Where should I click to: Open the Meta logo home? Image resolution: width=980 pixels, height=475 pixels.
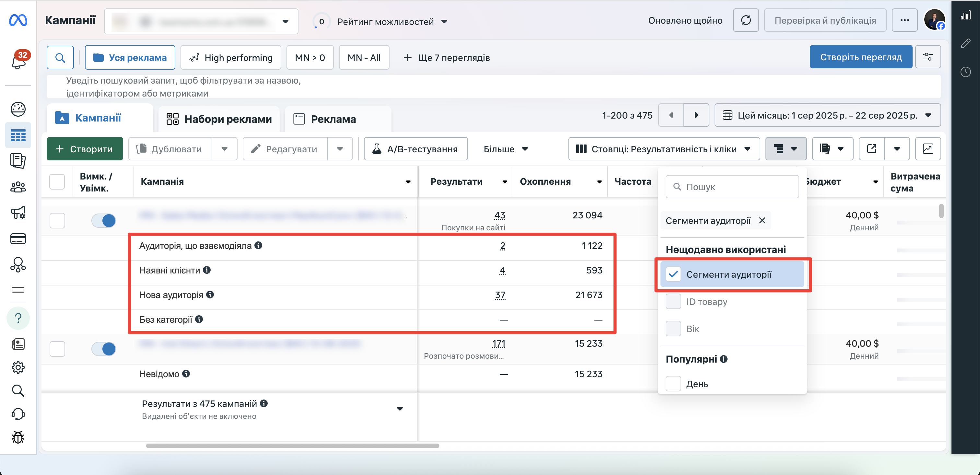18,20
